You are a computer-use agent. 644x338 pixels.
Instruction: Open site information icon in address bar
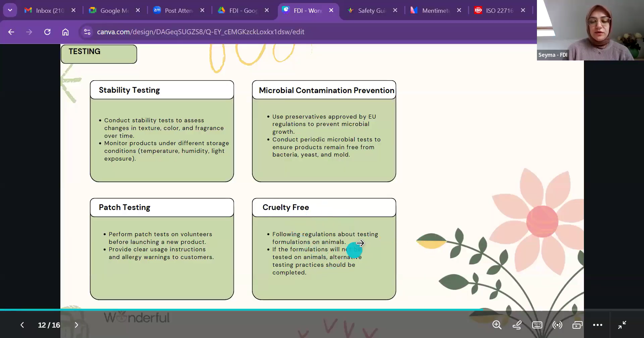[87, 32]
